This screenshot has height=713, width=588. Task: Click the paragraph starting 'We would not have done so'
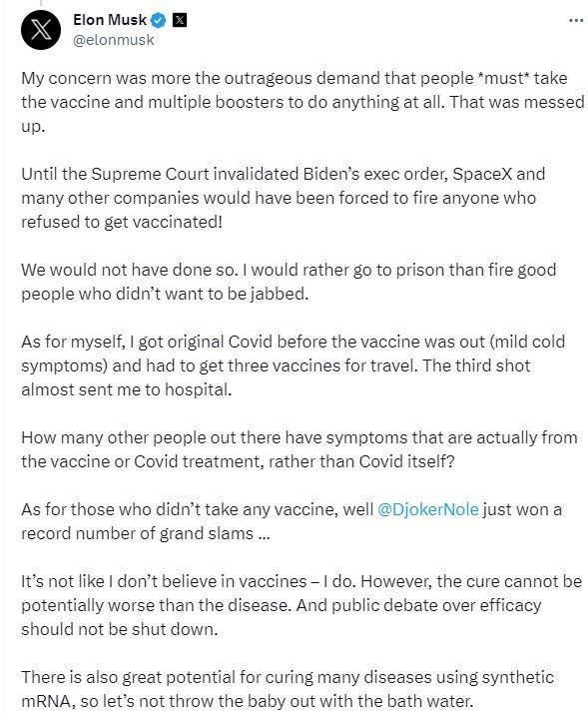pyautogui.click(x=289, y=282)
